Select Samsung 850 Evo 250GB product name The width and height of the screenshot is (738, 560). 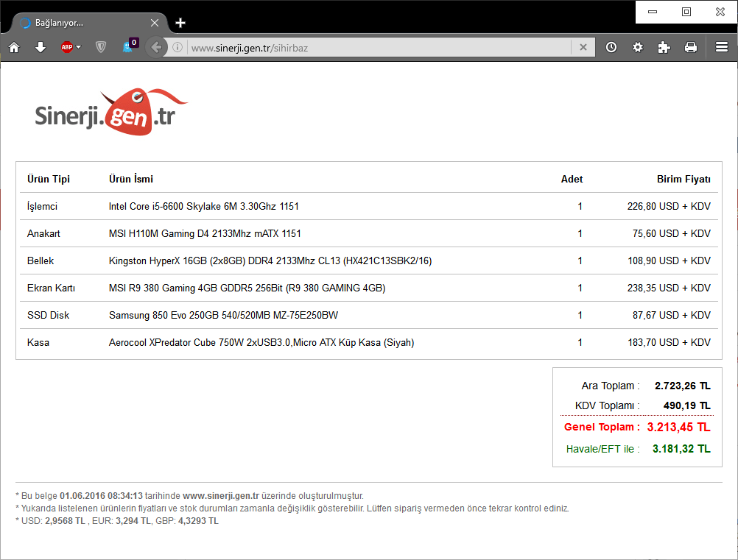(x=224, y=316)
